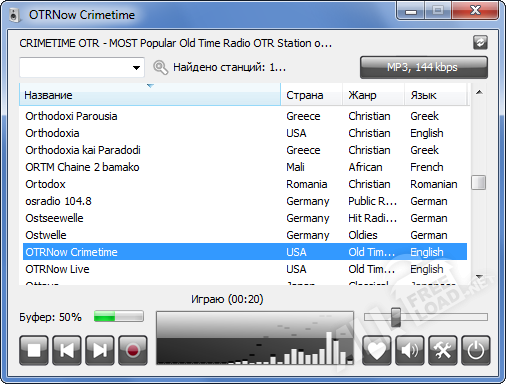506x384 pixels.
Task: Click the MP3, 144 kbps button
Action: 424,67
